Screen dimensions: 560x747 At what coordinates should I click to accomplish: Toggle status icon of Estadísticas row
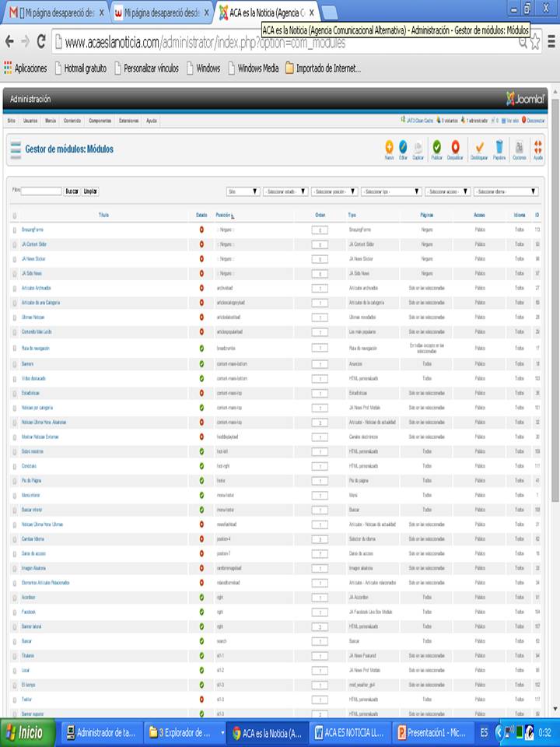(201, 393)
